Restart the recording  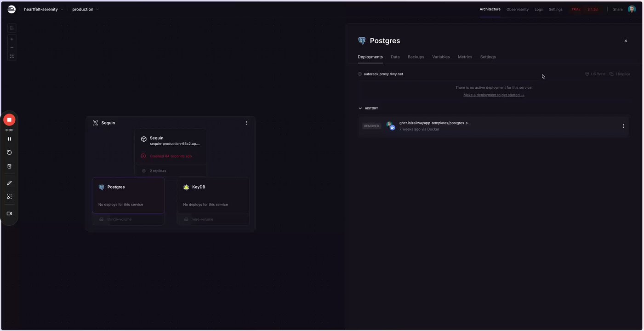click(x=9, y=152)
